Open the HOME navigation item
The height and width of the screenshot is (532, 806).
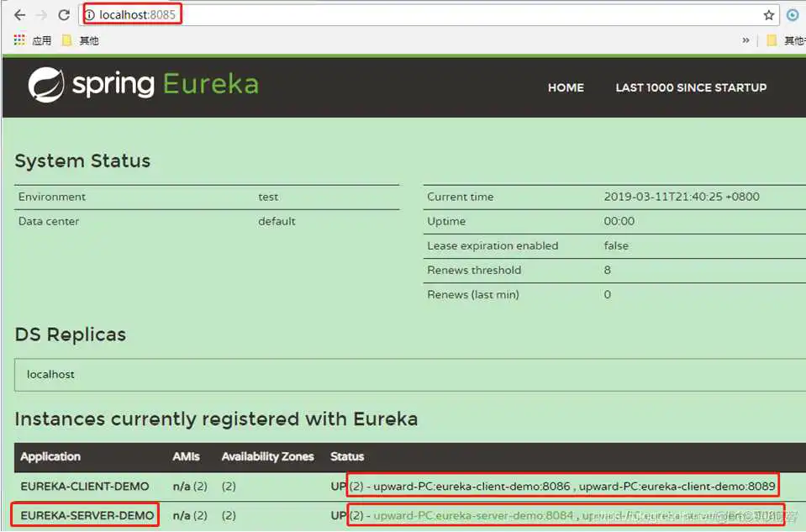click(x=566, y=87)
